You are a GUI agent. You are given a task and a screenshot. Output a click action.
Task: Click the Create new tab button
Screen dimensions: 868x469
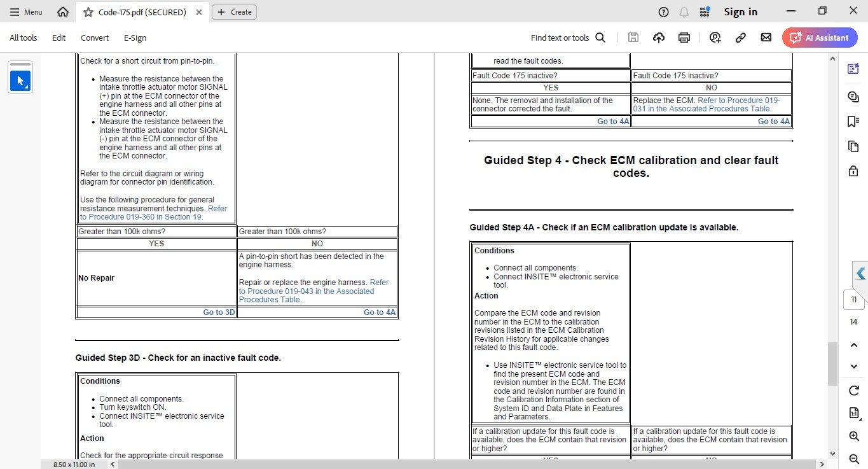235,12
